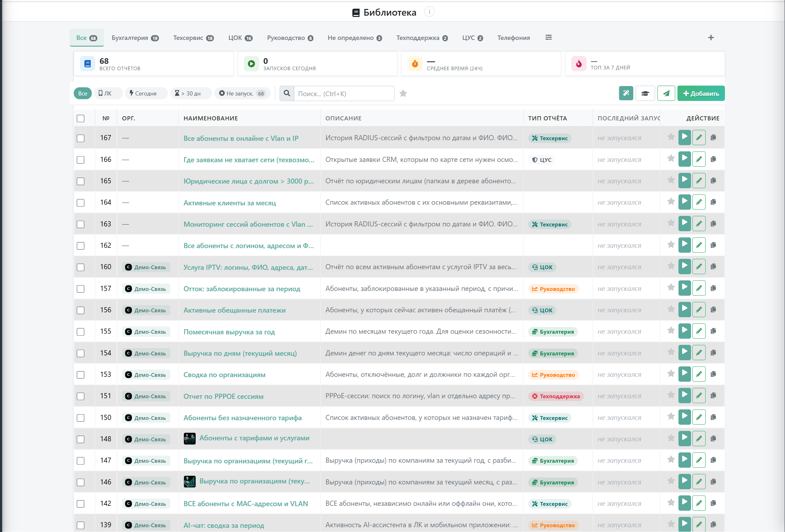Star report 153 Сводка по организациям
The image size is (785, 532).
pos(671,374)
